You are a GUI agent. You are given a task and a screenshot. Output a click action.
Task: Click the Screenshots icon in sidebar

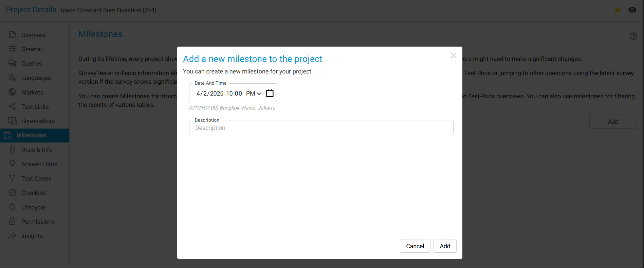[12, 121]
